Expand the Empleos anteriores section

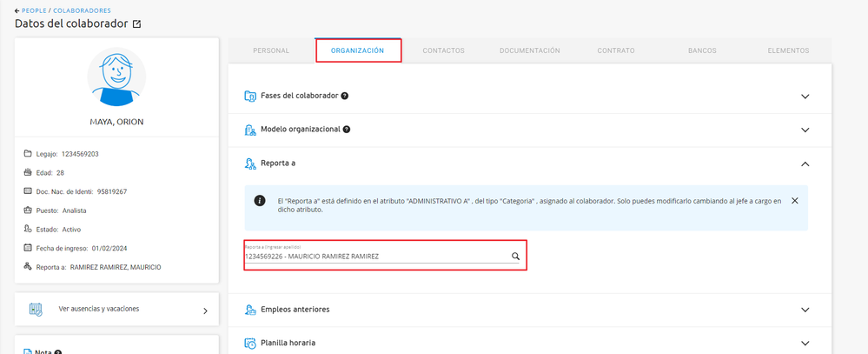pyautogui.click(x=805, y=310)
